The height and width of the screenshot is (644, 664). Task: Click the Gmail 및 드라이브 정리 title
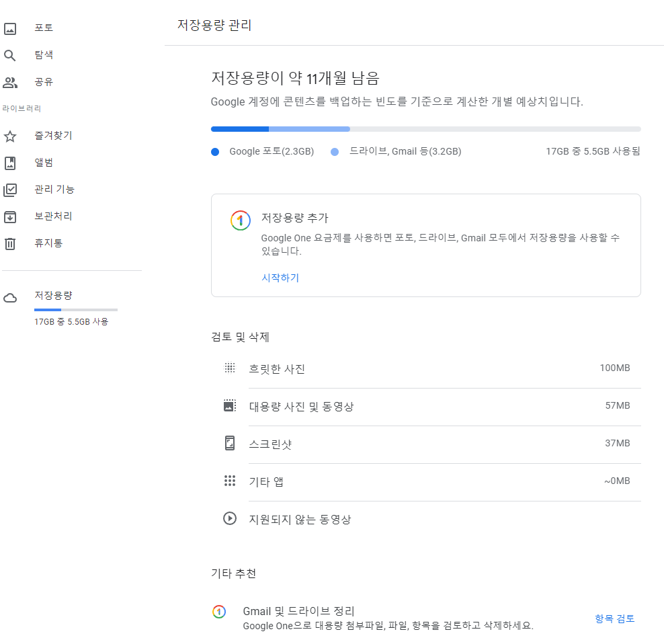(298, 611)
